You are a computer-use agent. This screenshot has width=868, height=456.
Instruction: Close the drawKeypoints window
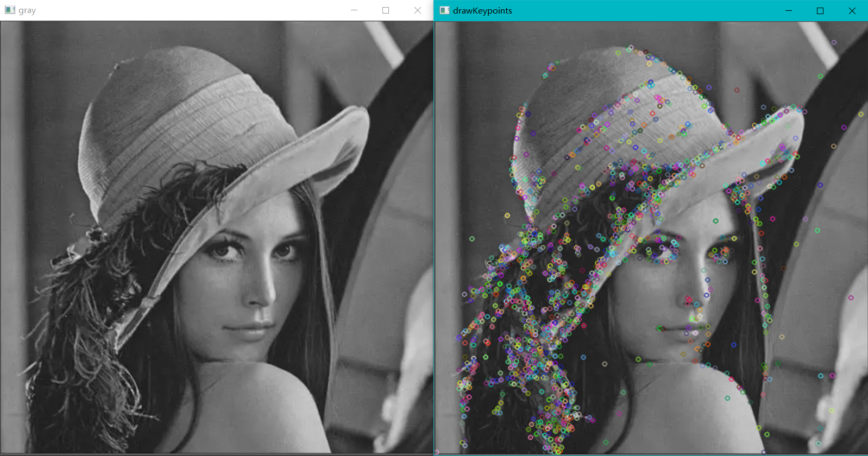[x=852, y=11]
